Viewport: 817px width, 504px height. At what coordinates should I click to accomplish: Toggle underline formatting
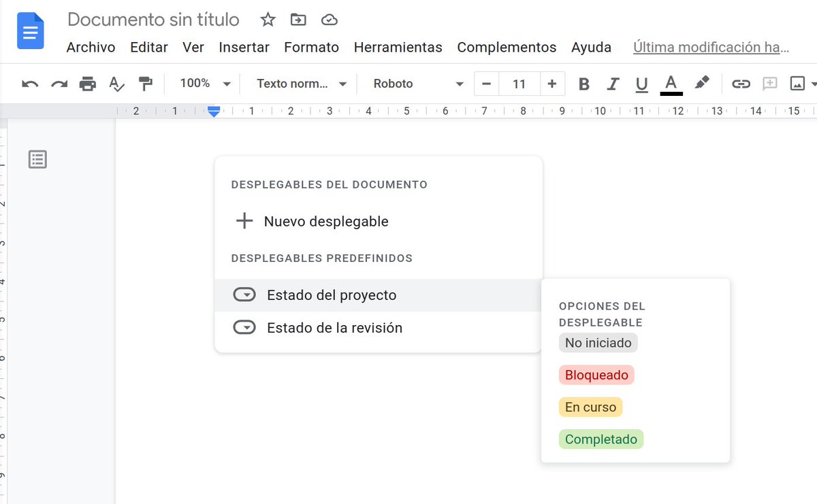tap(641, 84)
